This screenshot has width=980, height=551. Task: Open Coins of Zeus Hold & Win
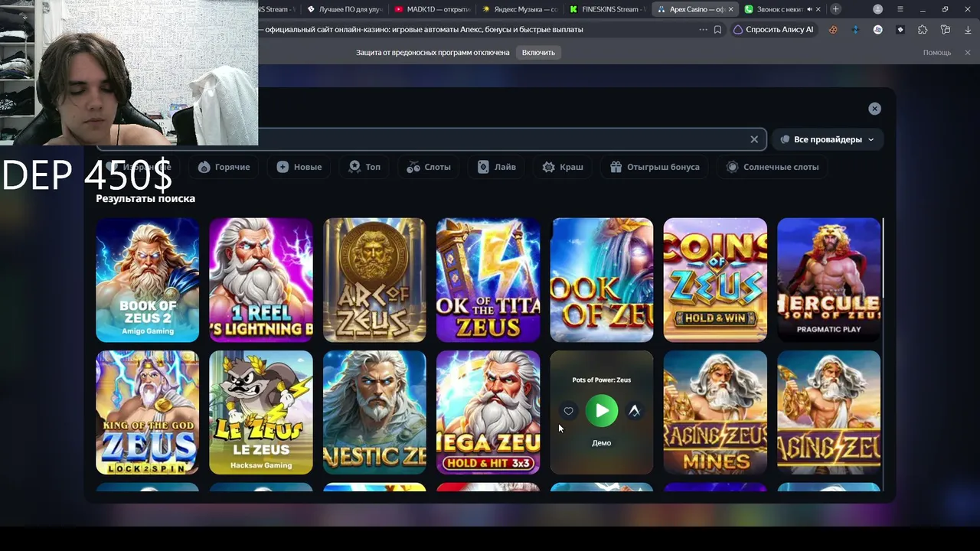pyautogui.click(x=715, y=280)
